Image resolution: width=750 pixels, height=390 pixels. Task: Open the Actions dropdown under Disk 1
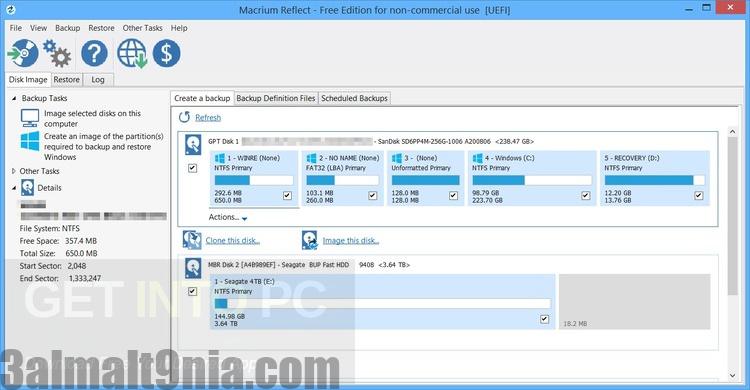click(228, 217)
